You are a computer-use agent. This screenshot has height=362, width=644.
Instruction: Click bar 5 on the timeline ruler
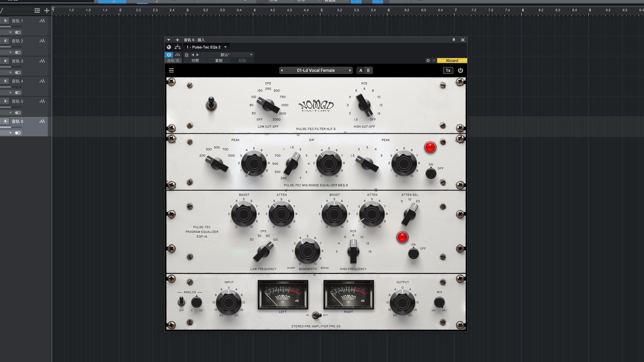321,10
